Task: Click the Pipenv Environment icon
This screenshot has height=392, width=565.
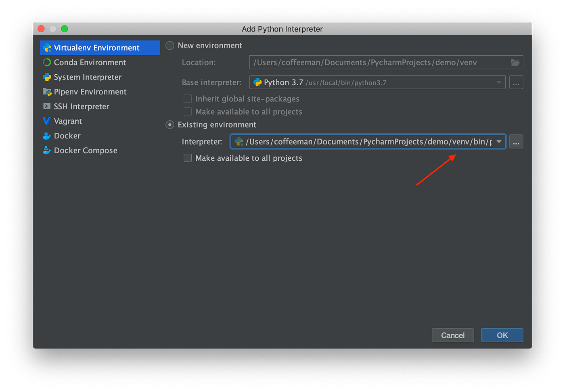Action: point(46,92)
